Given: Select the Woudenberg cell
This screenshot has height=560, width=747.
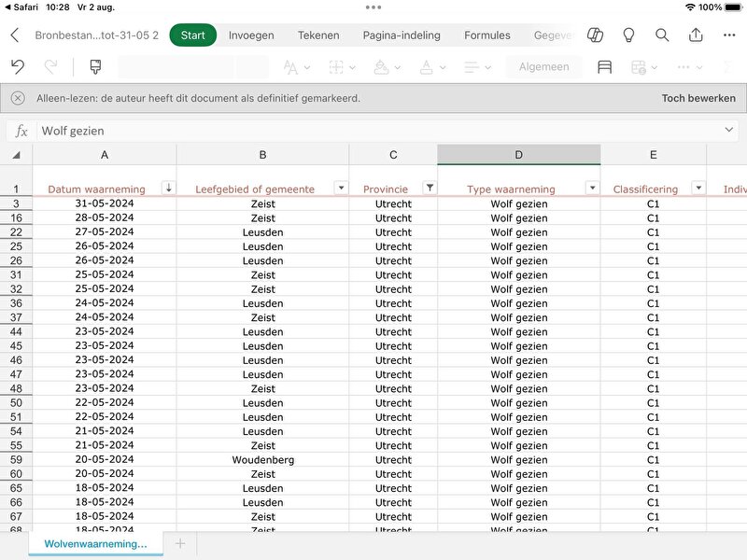Looking at the screenshot, I should (x=262, y=460).
